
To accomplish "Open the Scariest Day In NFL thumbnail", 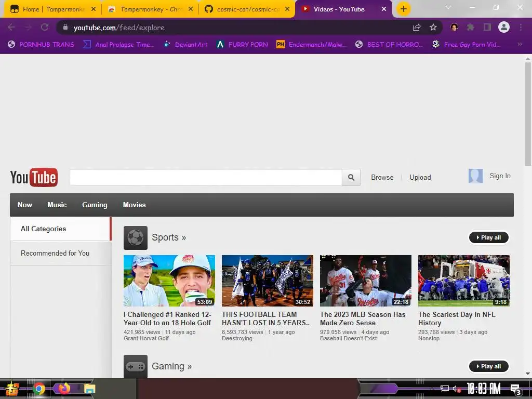I will coord(464,281).
